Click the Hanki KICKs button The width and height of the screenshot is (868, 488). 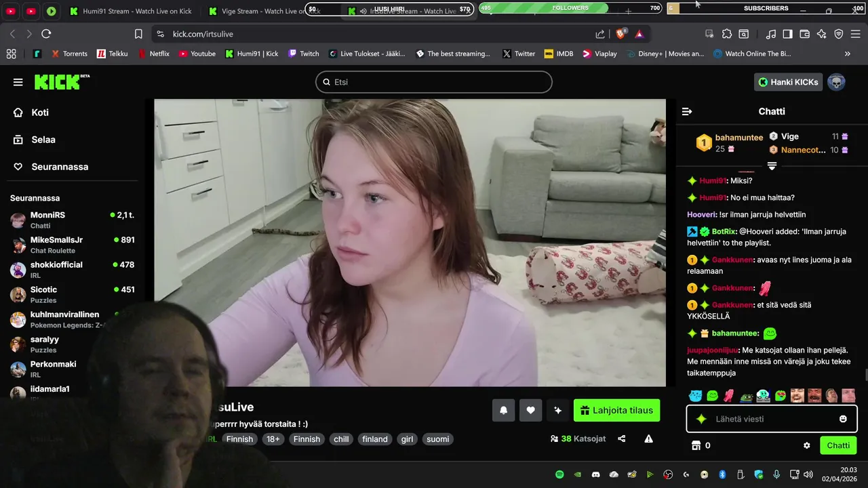(x=788, y=82)
